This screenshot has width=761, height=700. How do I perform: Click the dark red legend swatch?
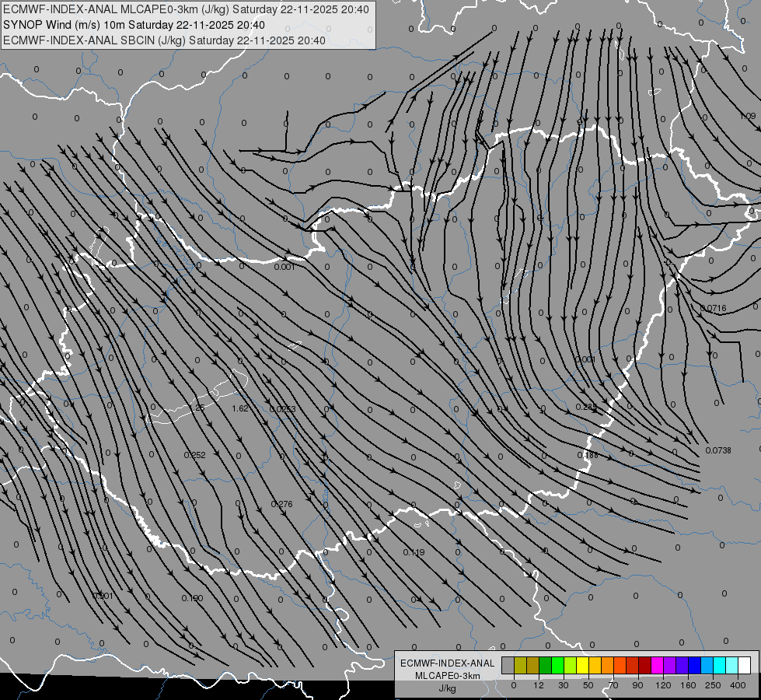click(644, 665)
